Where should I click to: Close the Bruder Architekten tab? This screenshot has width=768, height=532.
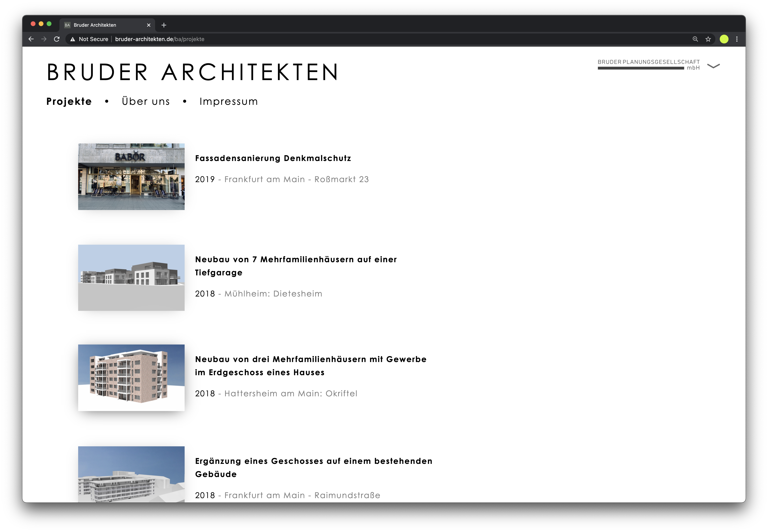click(x=149, y=25)
